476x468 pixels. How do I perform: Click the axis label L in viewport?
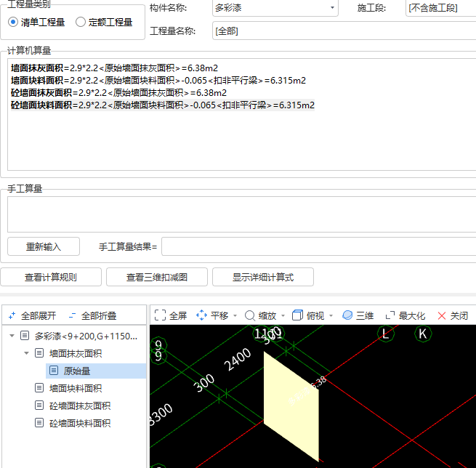tap(386, 334)
